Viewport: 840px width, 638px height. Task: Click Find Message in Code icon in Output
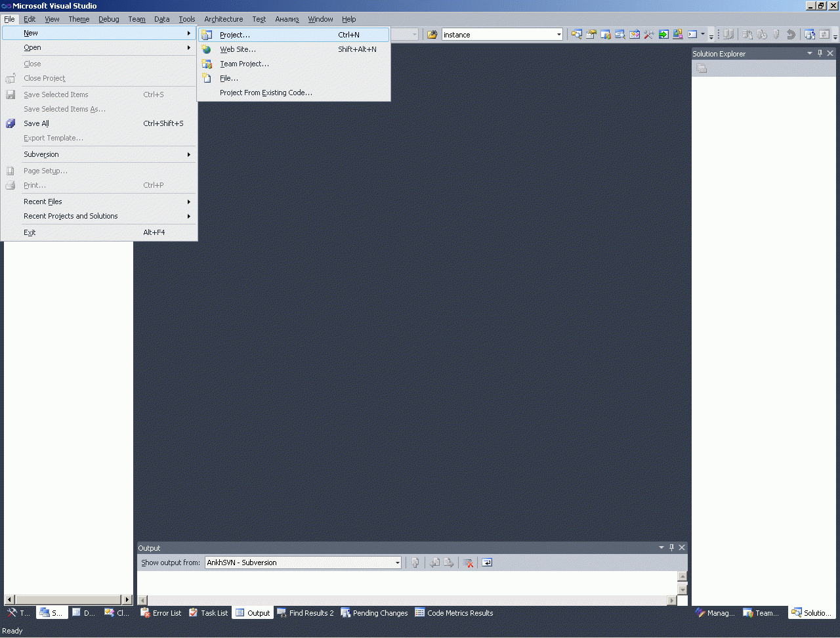point(415,563)
